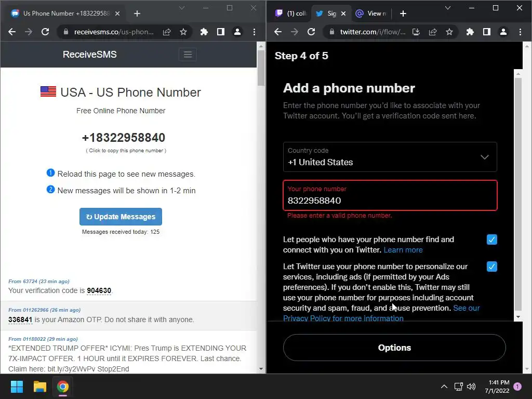Open side panel icon in Twitter window
This screenshot has width=532, height=399.
[x=486, y=32]
